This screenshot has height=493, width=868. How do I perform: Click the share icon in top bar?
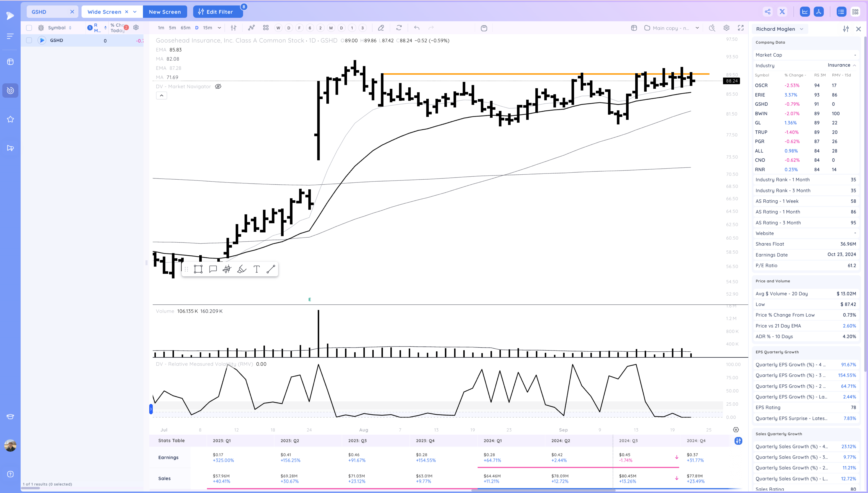(768, 12)
